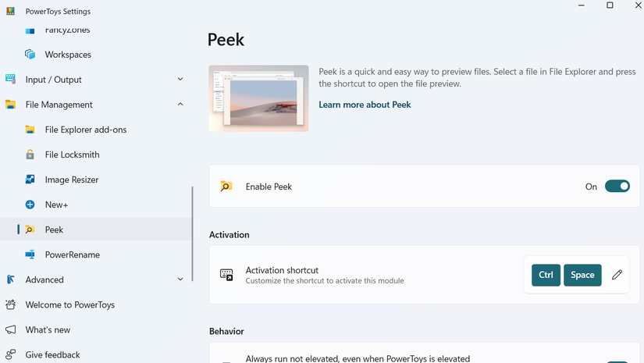The height and width of the screenshot is (363, 644).
Task: Click the pencil icon to edit shortcut
Action: 617,275
